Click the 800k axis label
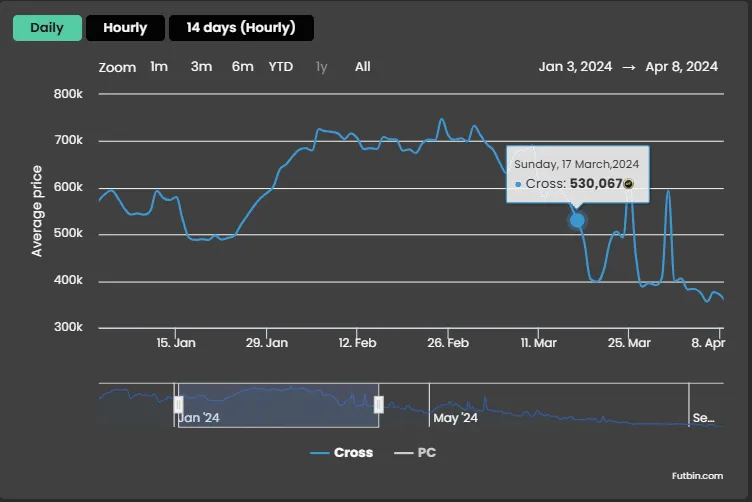 click(68, 94)
